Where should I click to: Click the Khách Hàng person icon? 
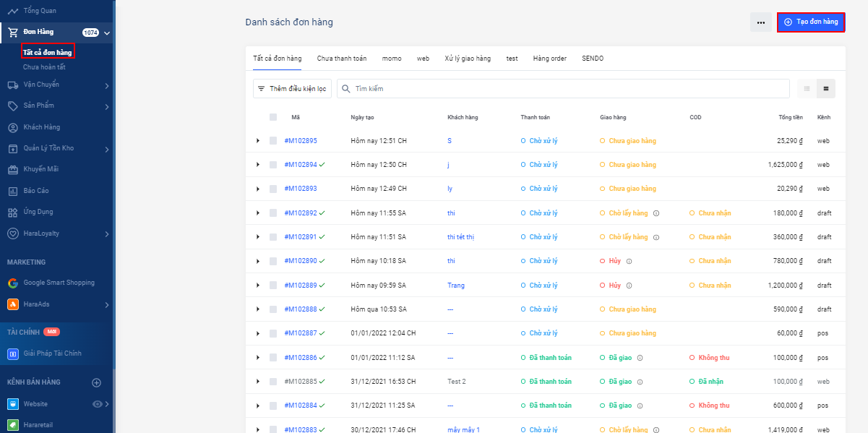coord(13,127)
